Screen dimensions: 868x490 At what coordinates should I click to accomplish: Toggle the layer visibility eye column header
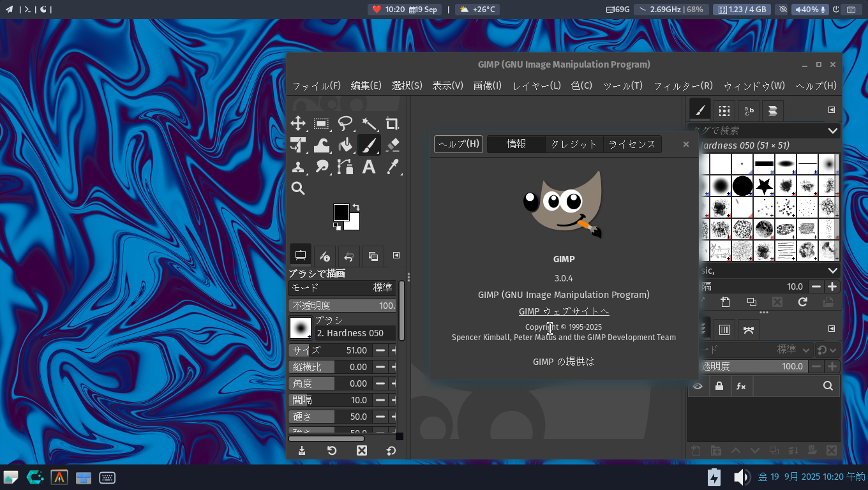pos(698,386)
